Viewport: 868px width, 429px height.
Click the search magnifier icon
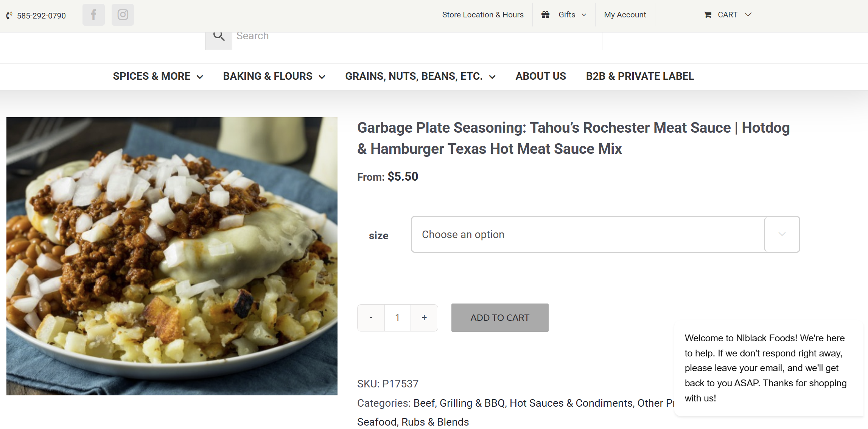coord(219,37)
